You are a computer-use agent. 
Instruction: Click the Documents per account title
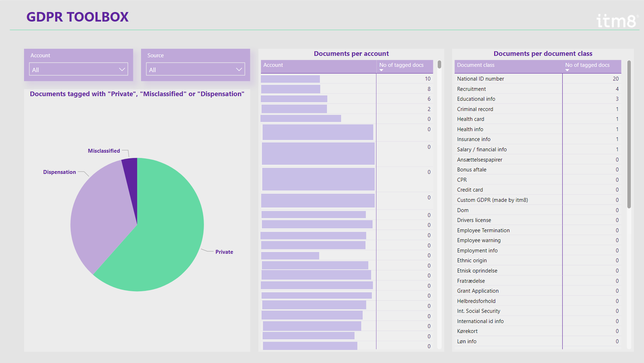click(x=351, y=54)
